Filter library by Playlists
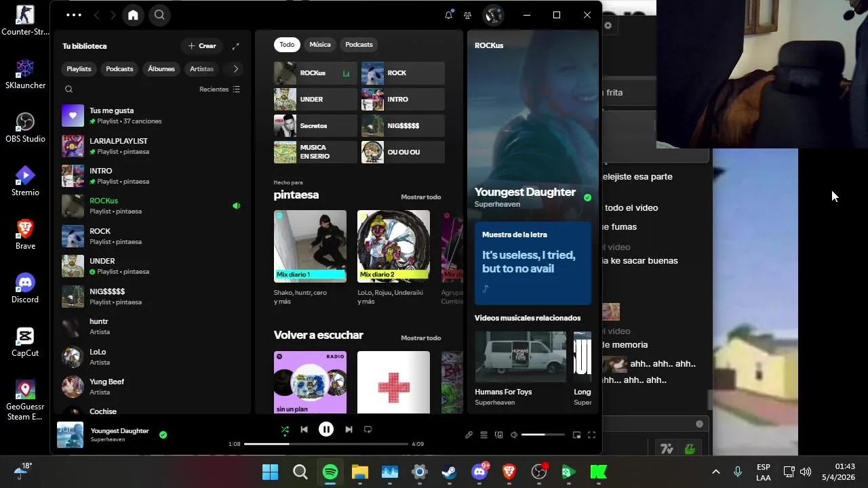The width and height of the screenshot is (868, 488). point(79,69)
